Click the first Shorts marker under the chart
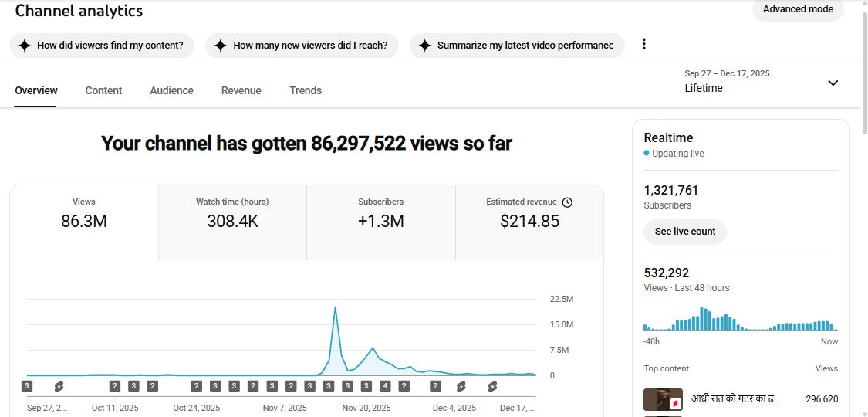868x417 pixels. [x=59, y=386]
